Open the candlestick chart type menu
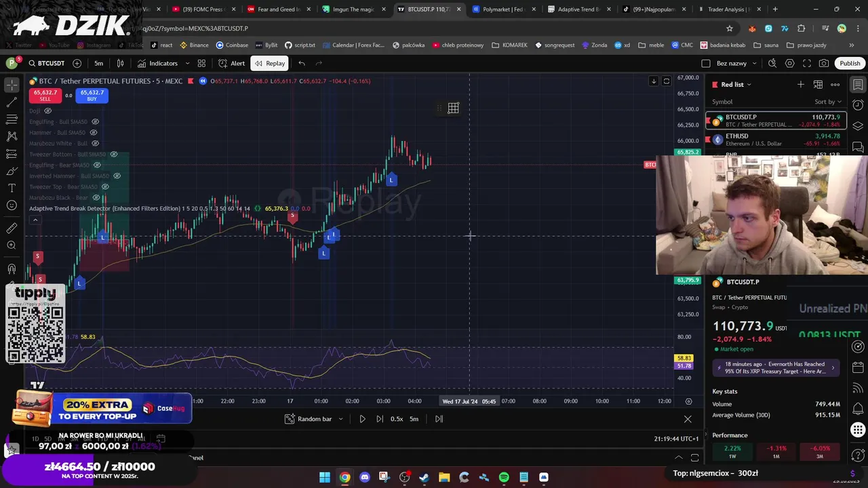Viewport: 868px width, 488px height. 120,63
